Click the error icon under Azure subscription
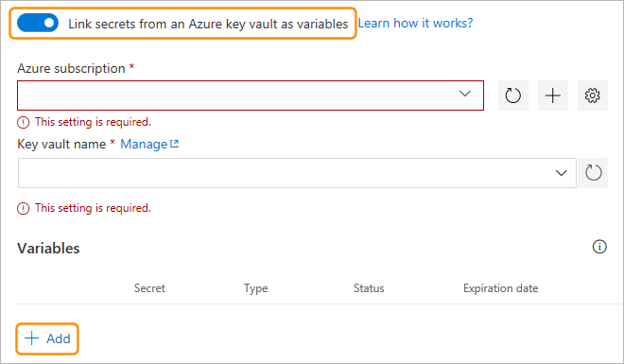 tap(23, 123)
